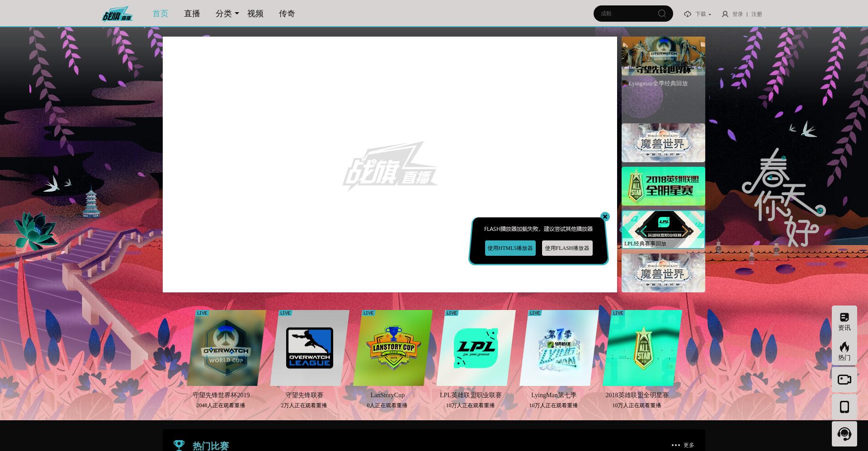Select the LPL经典赛事回放 sidebar thumbnail
The image size is (868, 451).
[x=663, y=229]
